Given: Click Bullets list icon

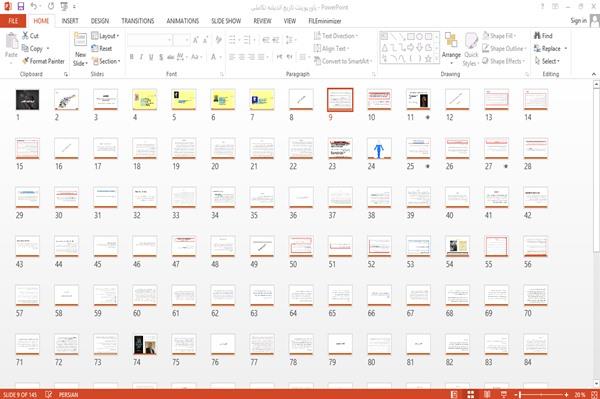Looking at the screenshot, I should tap(233, 40).
